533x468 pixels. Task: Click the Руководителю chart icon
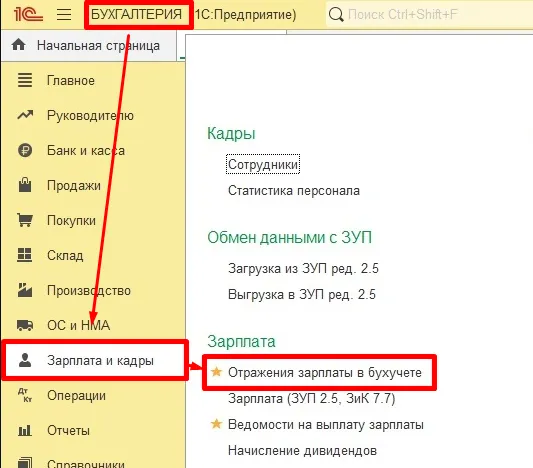pyautogui.click(x=25, y=115)
